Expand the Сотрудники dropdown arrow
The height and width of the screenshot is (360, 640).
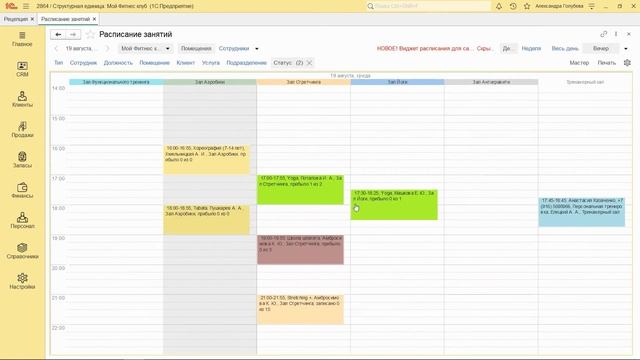[257, 49]
